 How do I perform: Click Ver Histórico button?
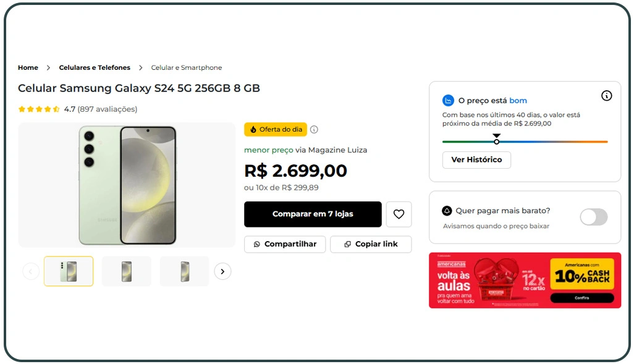[476, 160]
